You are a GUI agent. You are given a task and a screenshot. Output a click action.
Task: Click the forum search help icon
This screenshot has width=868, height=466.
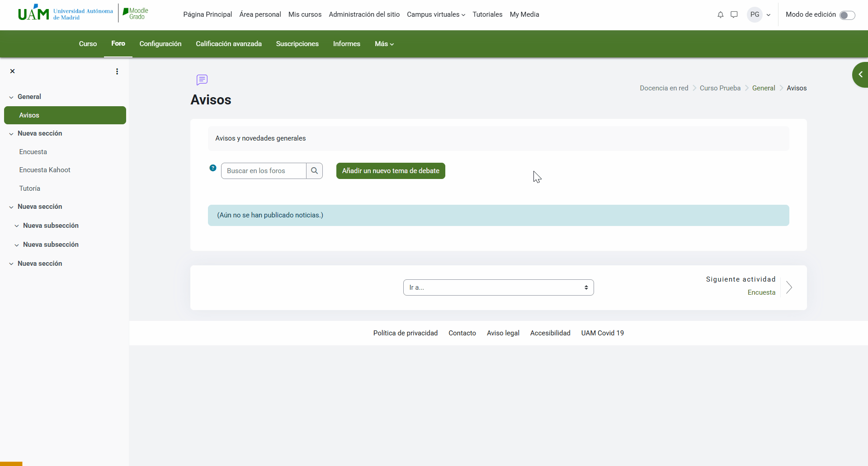pos(213,168)
